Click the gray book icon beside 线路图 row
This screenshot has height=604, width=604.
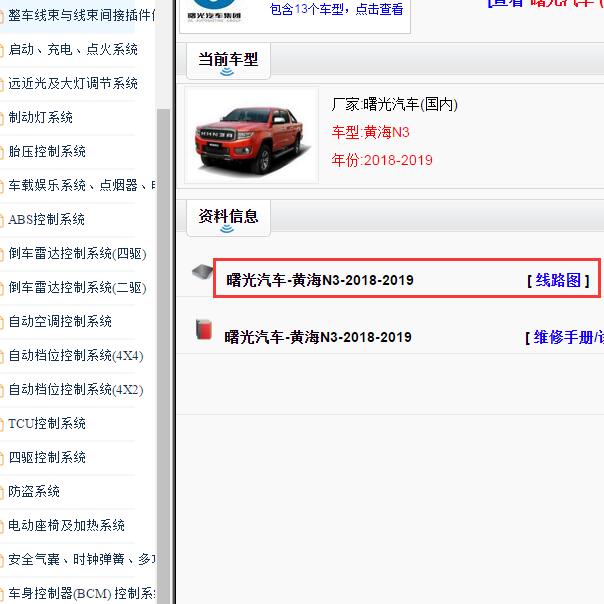pos(203,272)
